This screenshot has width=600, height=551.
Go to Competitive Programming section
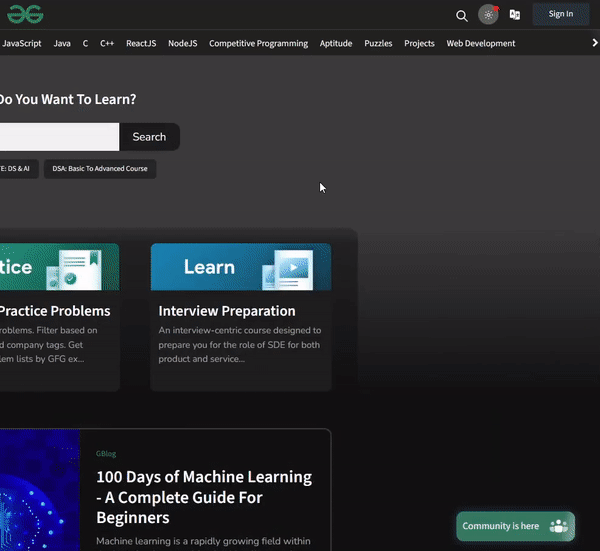pyautogui.click(x=259, y=43)
